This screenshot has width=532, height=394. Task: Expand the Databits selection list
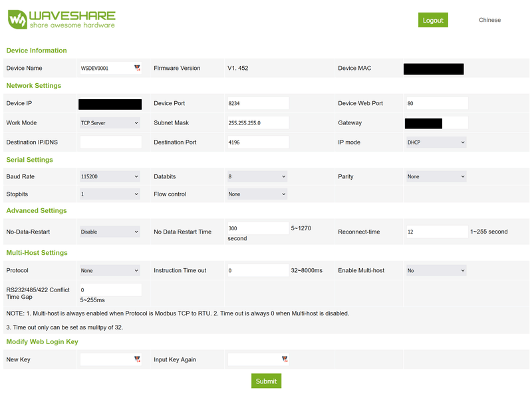[257, 176]
